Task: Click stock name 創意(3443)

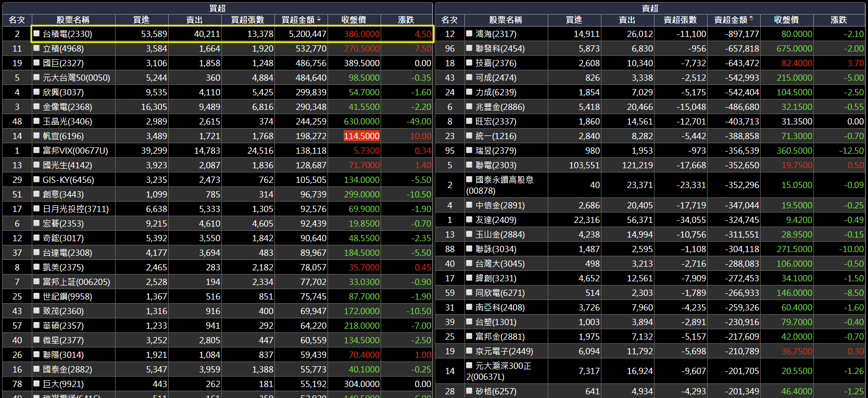Action: click(63, 194)
